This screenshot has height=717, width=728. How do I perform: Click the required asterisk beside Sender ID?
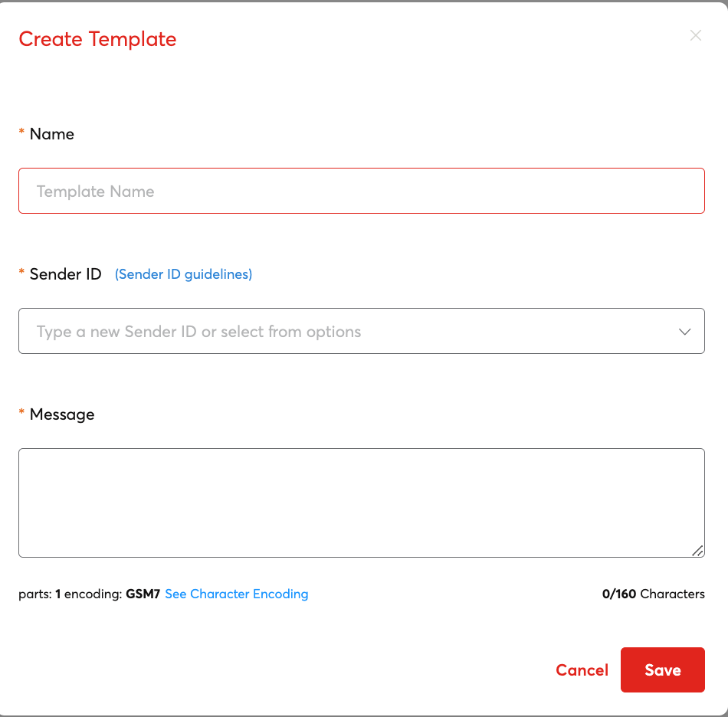(21, 274)
